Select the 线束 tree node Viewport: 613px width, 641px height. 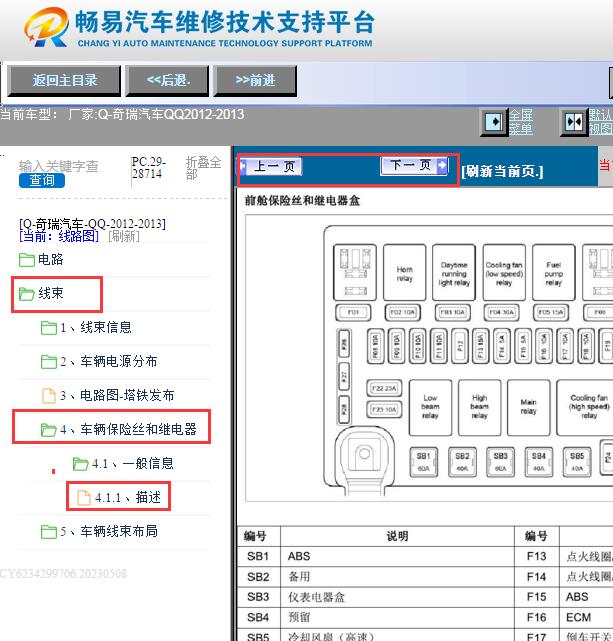click(x=51, y=293)
